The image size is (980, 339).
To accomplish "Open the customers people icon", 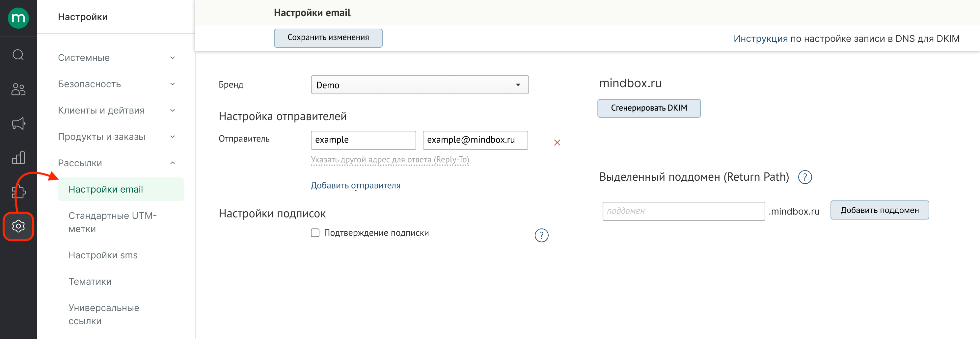I will pos(18,89).
